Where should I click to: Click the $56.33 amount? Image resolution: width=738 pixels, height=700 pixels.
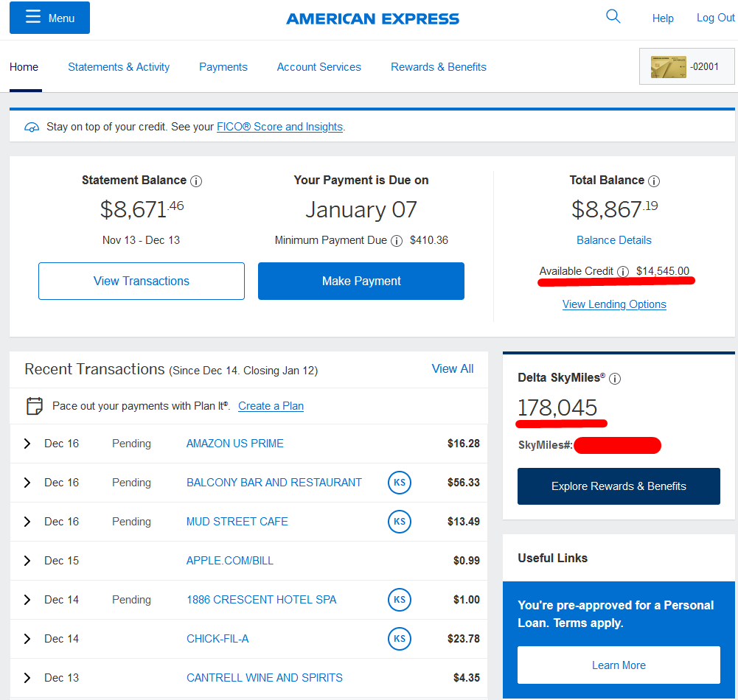coord(464,483)
